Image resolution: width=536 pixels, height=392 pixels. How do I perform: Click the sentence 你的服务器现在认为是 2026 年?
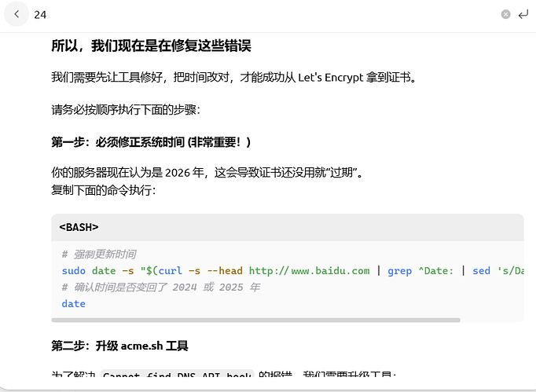[x=207, y=173]
